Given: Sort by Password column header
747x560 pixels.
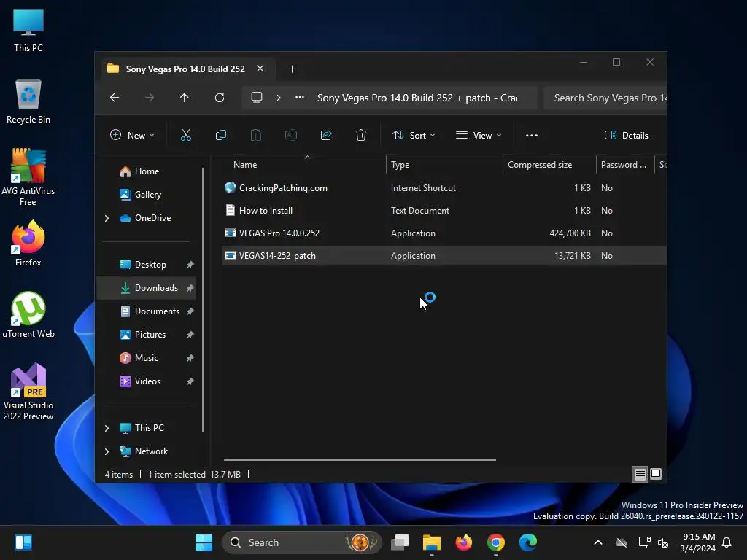Looking at the screenshot, I should pos(625,165).
